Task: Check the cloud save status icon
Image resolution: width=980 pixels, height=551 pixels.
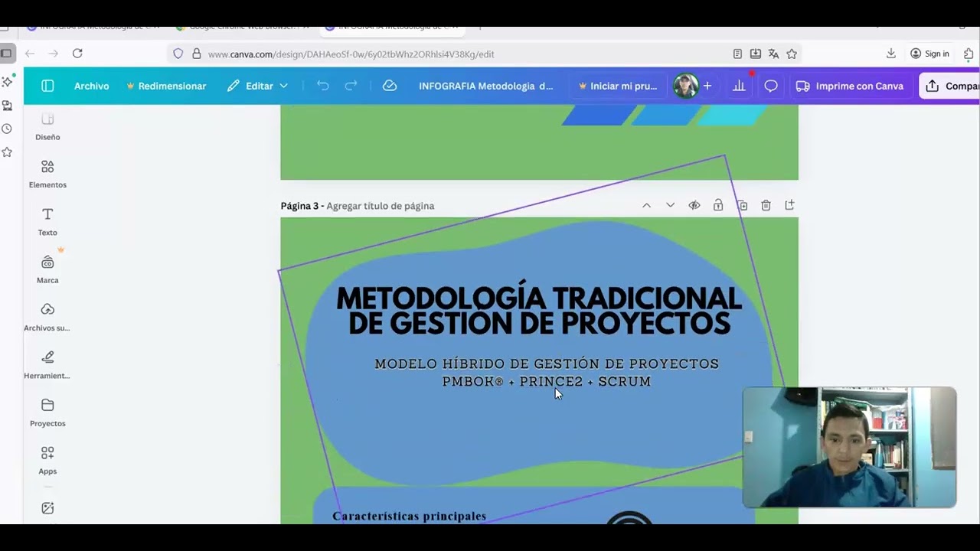Action: [x=390, y=86]
